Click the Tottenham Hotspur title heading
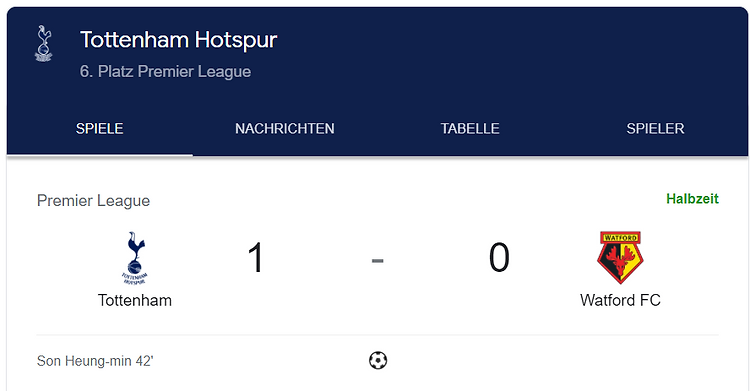 click(x=178, y=40)
